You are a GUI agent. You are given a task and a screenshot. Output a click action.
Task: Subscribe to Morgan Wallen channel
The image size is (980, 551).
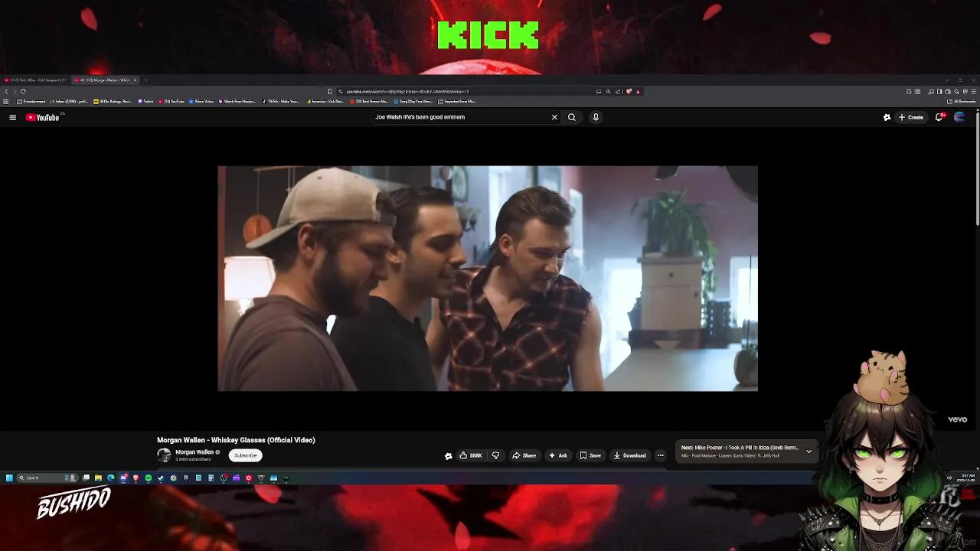click(246, 455)
